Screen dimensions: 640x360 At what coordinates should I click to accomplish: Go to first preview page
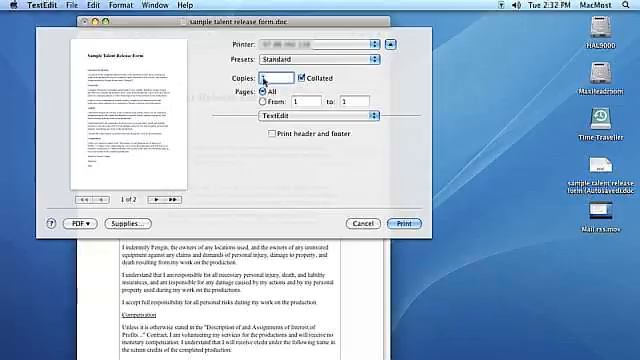coord(84,200)
